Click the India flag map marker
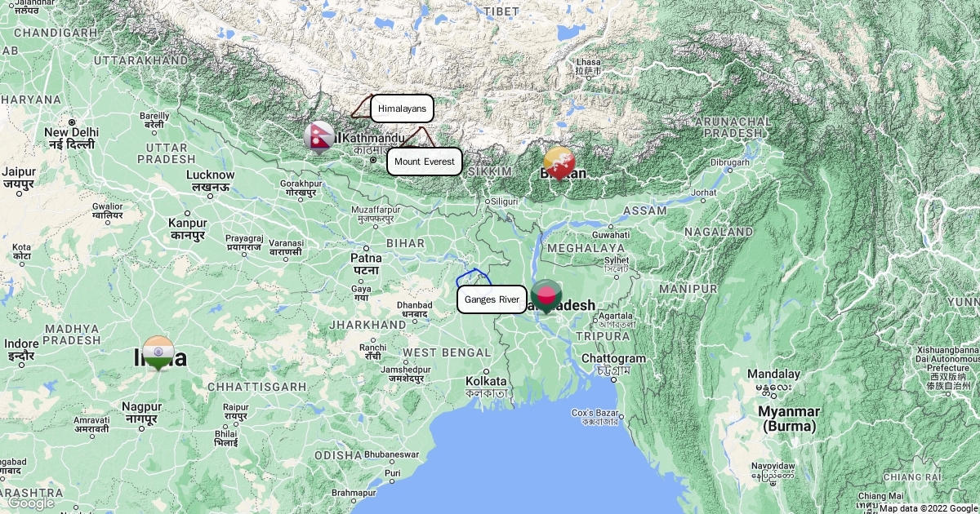 click(x=158, y=353)
